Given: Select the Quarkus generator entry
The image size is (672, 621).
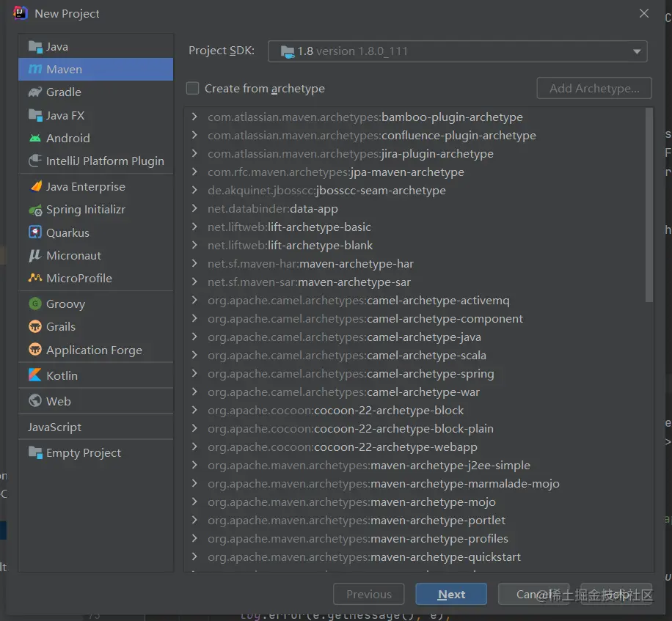Looking at the screenshot, I should (96, 232).
